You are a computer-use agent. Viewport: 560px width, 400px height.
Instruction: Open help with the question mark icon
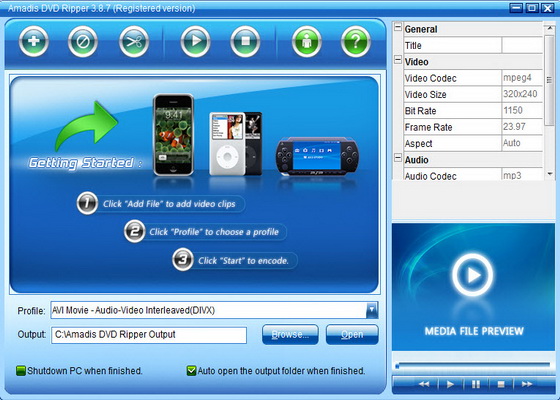356,41
